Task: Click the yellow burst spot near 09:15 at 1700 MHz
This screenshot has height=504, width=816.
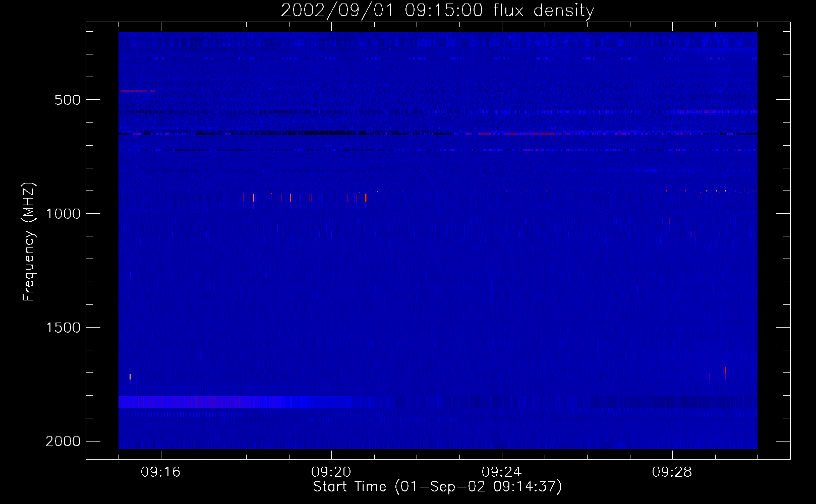Action: click(x=130, y=376)
